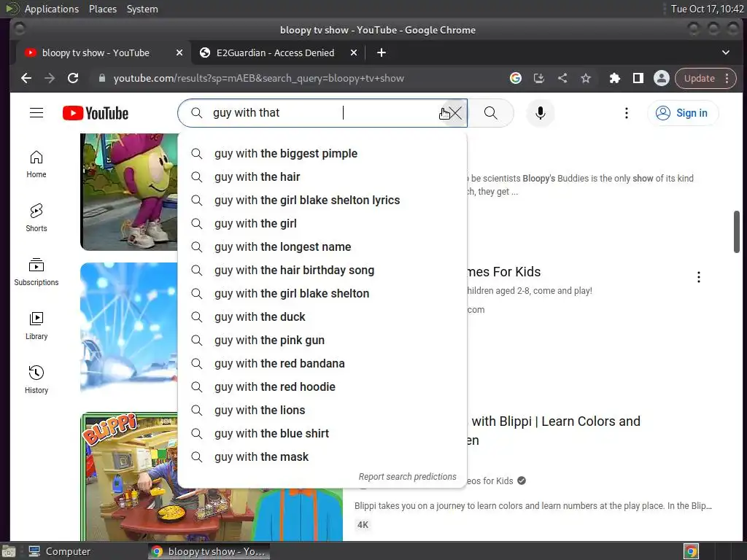Select suggestion 'guy with the biggest pimple'
Screen dimensions: 747x560
point(322,153)
